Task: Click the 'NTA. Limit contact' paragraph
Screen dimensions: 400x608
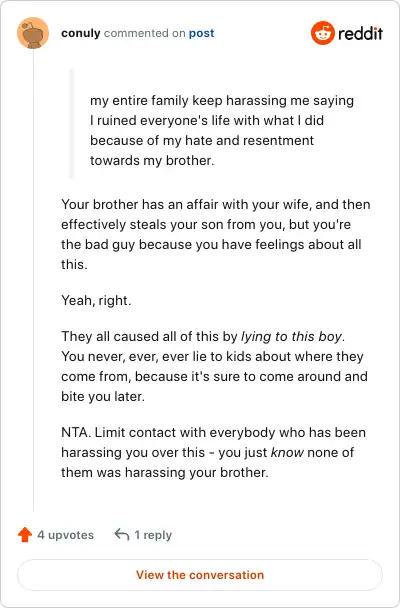Action: (214, 453)
